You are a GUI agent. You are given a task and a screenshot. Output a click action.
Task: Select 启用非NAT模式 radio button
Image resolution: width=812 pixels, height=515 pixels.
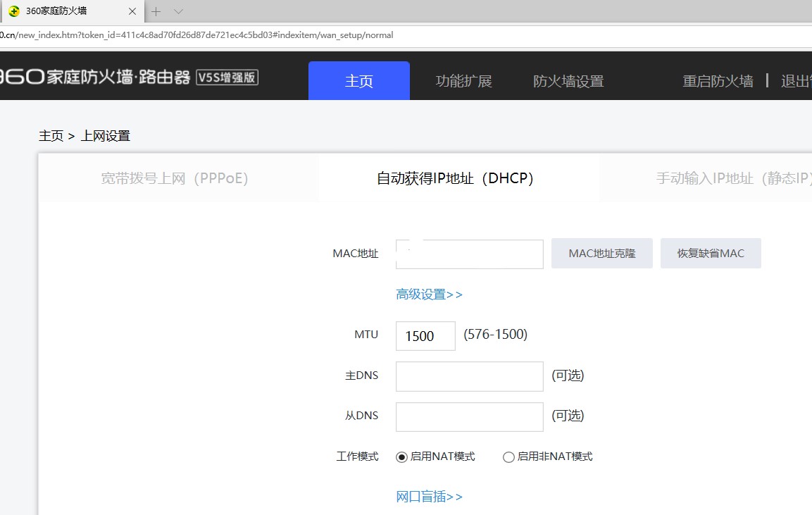pos(508,457)
